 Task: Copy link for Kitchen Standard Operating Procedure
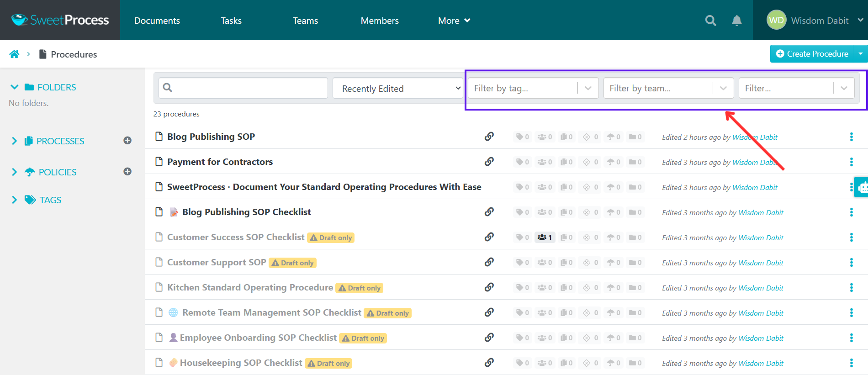tap(489, 287)
